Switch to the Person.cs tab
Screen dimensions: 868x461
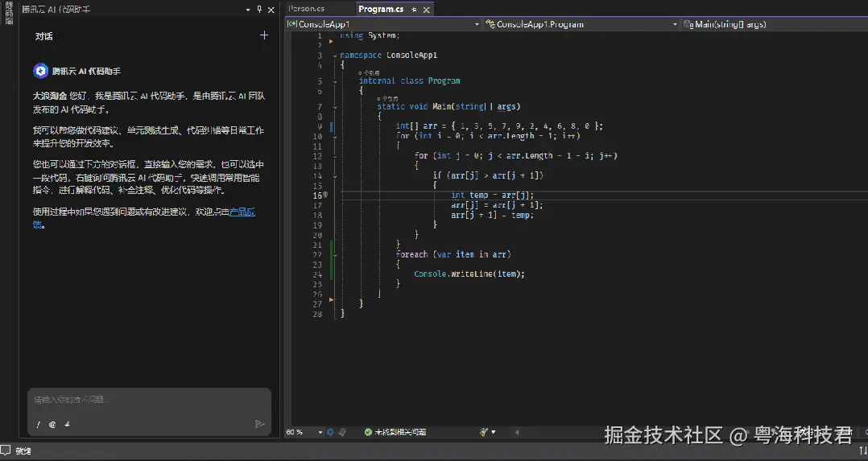click(x=307, y=9)
